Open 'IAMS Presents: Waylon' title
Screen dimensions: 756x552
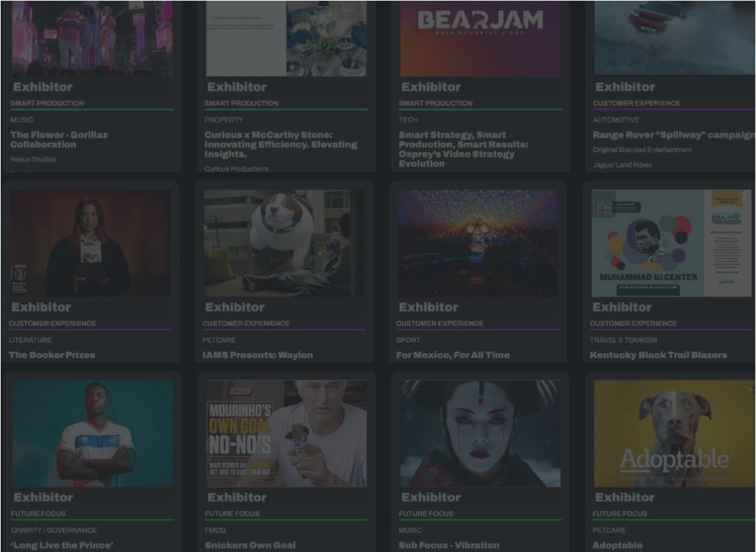coord(257,355)
